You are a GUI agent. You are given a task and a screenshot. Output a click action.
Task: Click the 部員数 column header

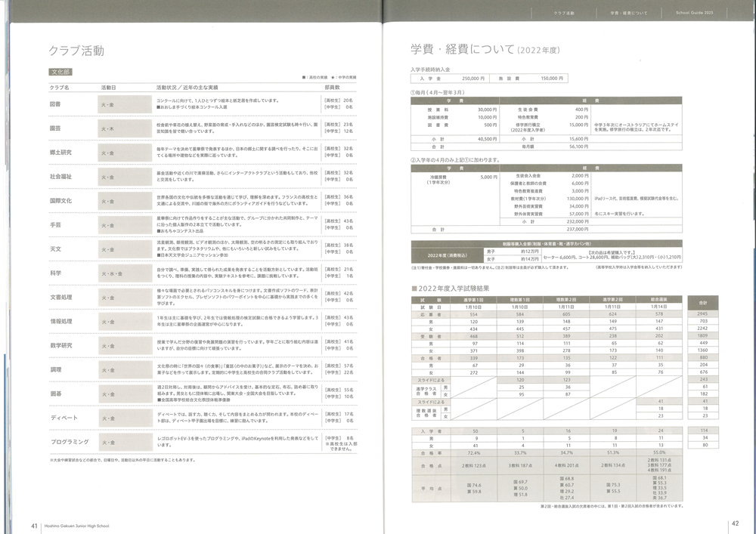(x=332, y=88)
